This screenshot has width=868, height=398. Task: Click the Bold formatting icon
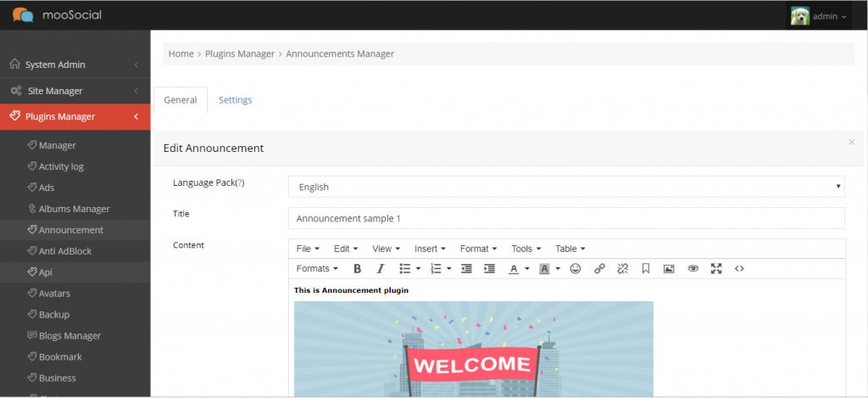358,269
